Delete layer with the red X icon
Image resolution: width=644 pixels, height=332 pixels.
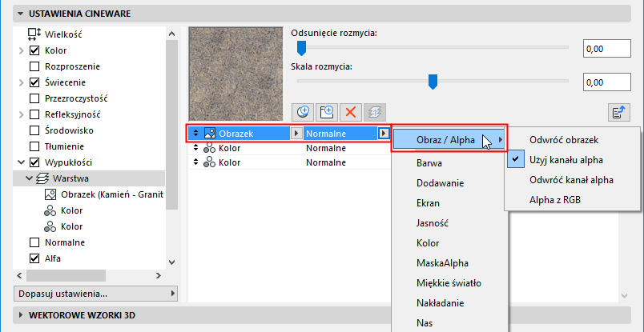[x=350, y=111]
